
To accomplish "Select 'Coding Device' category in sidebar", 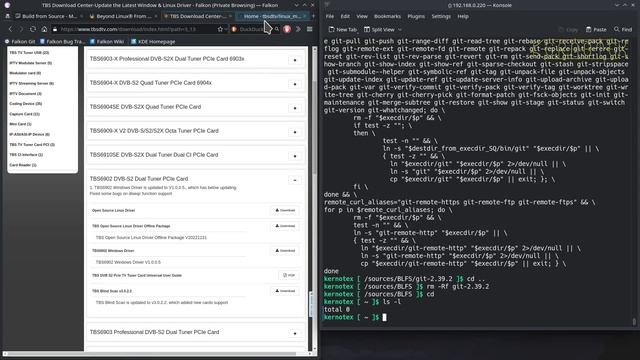I will pos(25,104).
